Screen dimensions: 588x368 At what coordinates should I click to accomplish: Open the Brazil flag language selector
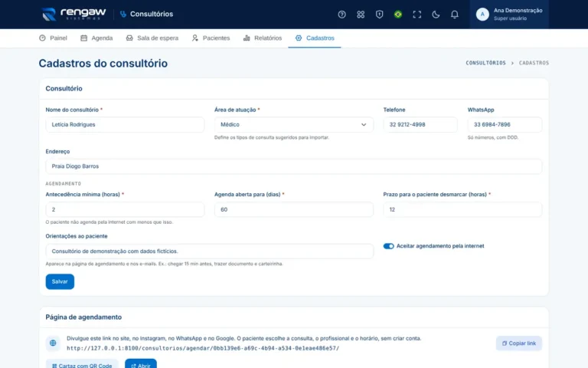click(x=398, y=15)
